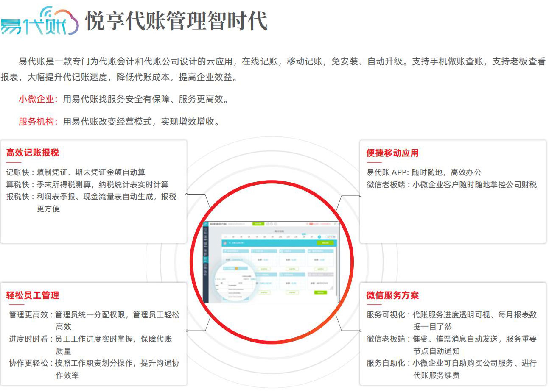This screenshot has height=392, width=549.
Task: Click the red 小微企业 label
Action: pos(38,99)
